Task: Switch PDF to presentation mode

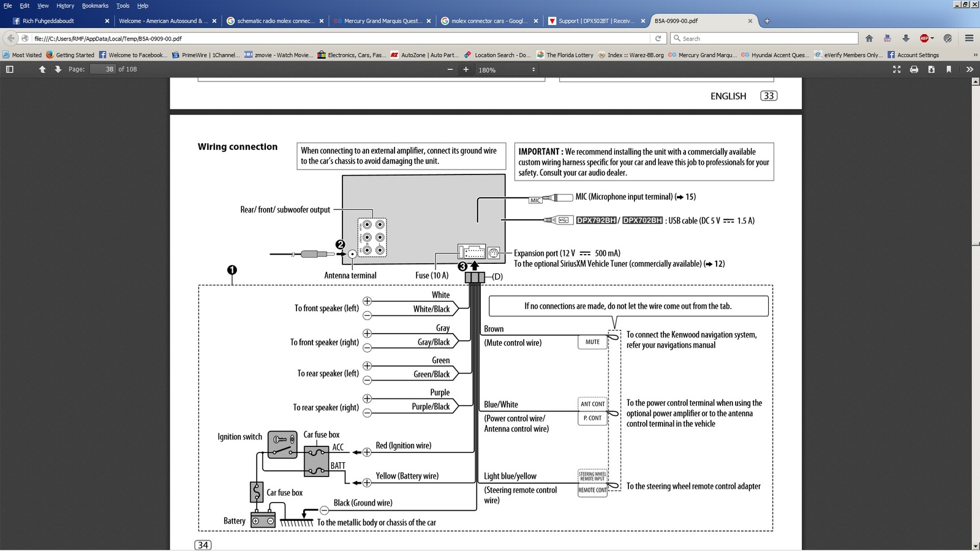Action: 897,69
